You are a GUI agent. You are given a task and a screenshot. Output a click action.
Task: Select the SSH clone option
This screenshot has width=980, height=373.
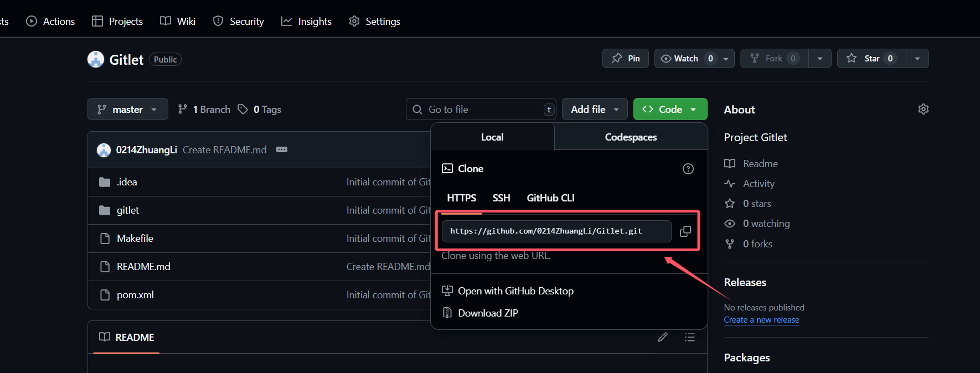tap(502, 198)
